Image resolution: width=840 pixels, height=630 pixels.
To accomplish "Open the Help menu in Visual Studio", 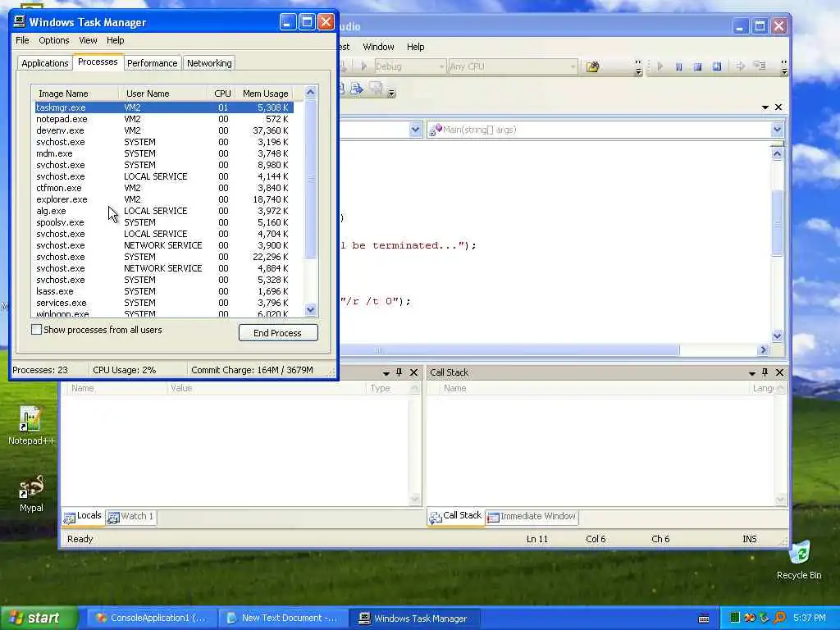I will tap(415, 47).
